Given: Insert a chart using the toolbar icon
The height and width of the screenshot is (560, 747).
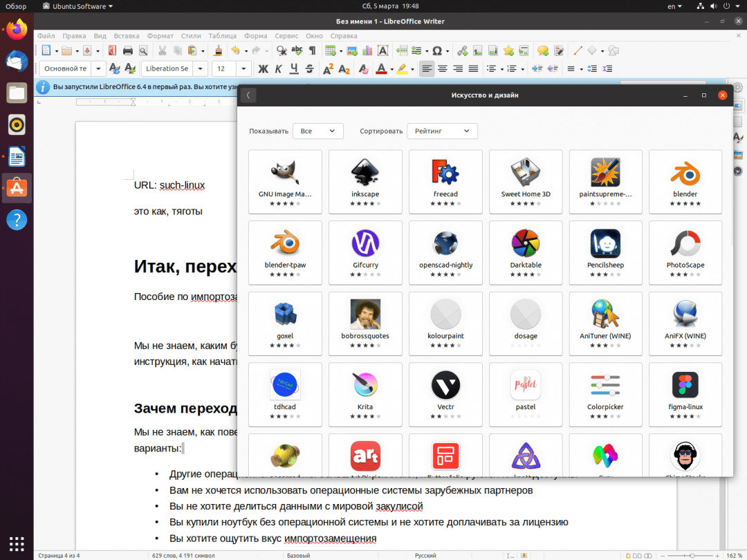Looking at the screenshot, I should tap(367, 50).
